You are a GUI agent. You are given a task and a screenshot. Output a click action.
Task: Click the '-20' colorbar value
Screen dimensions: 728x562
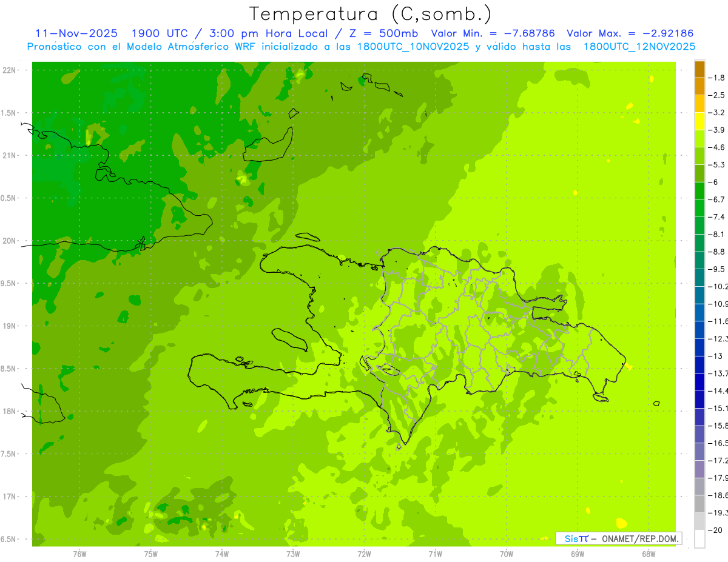point(715,530)
